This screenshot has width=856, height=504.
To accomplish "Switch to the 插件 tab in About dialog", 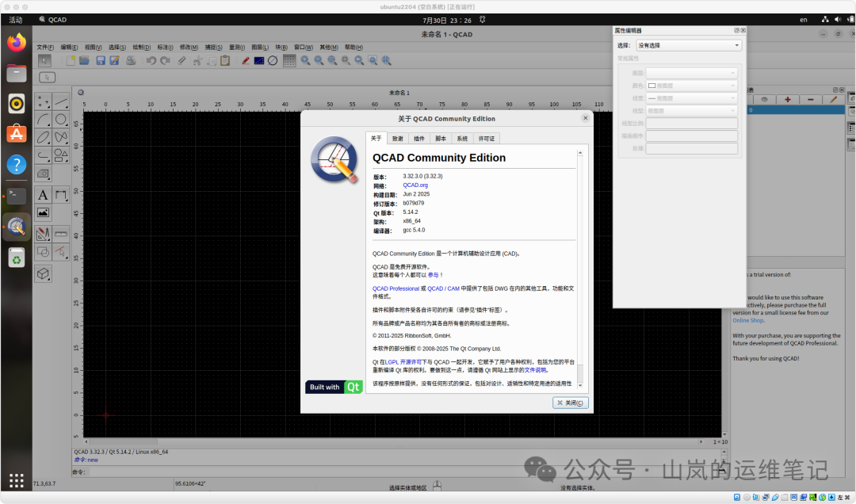I will point(419,138).
